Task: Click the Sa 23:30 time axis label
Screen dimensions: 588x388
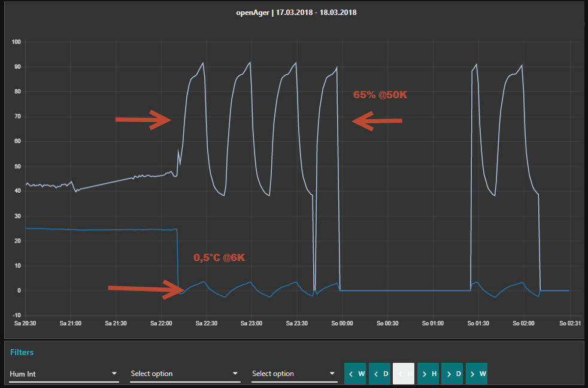Action: (x=296, y=323)
